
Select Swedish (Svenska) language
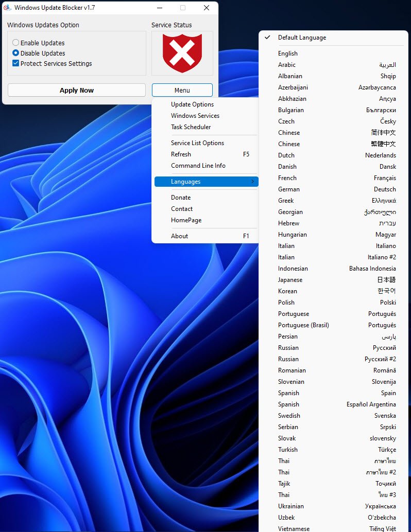coord(333,416)
